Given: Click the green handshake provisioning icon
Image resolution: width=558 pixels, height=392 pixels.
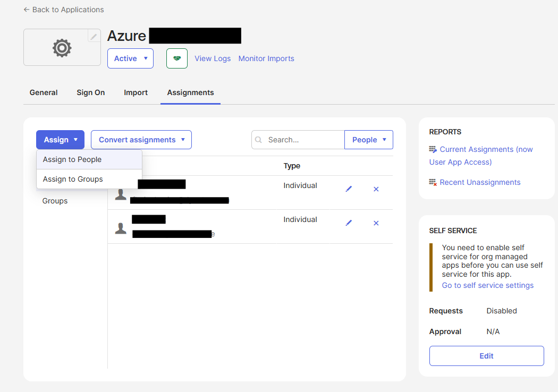Looking at the screenshot, I should click(x=177, y=58).
